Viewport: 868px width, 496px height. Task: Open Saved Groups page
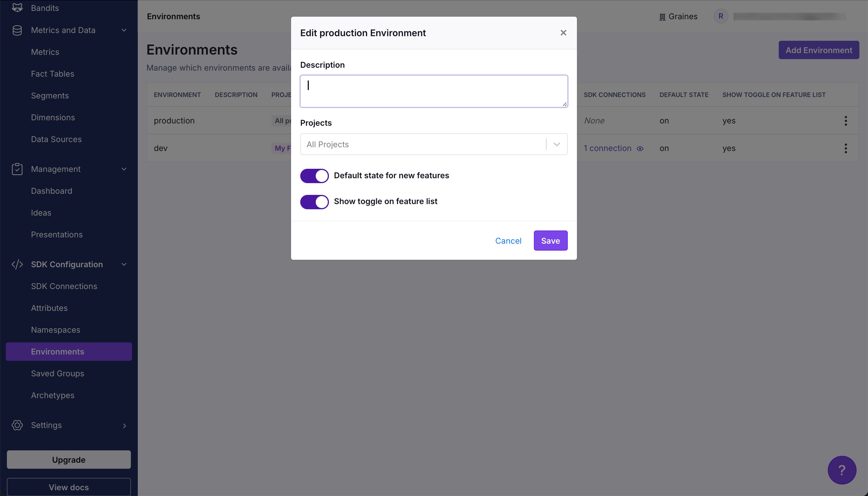[57, 373]
